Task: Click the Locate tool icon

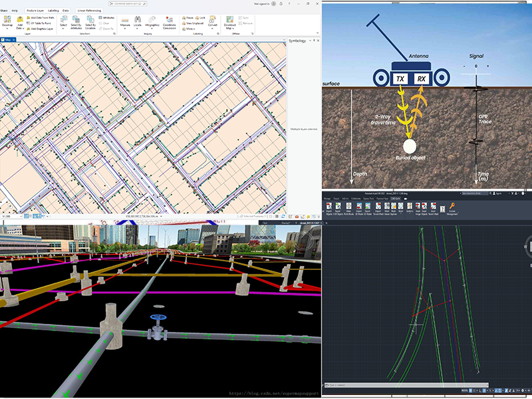Action: coord(137,20)
